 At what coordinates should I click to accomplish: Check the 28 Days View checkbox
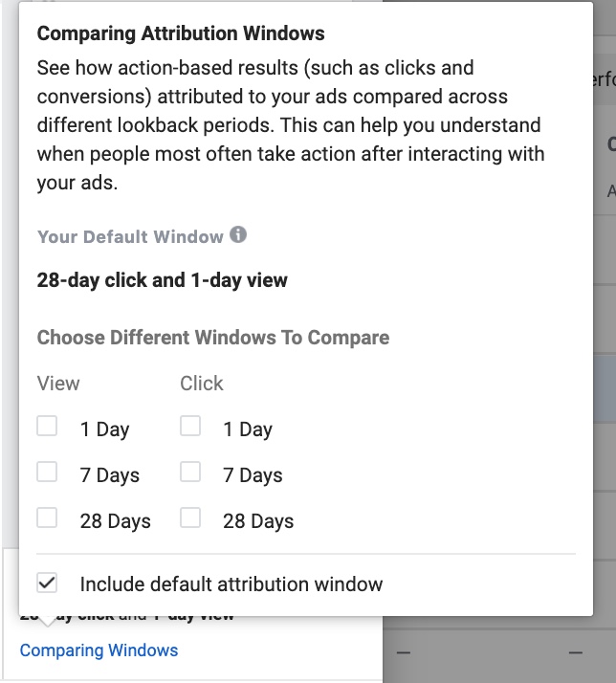click(47, 518)
